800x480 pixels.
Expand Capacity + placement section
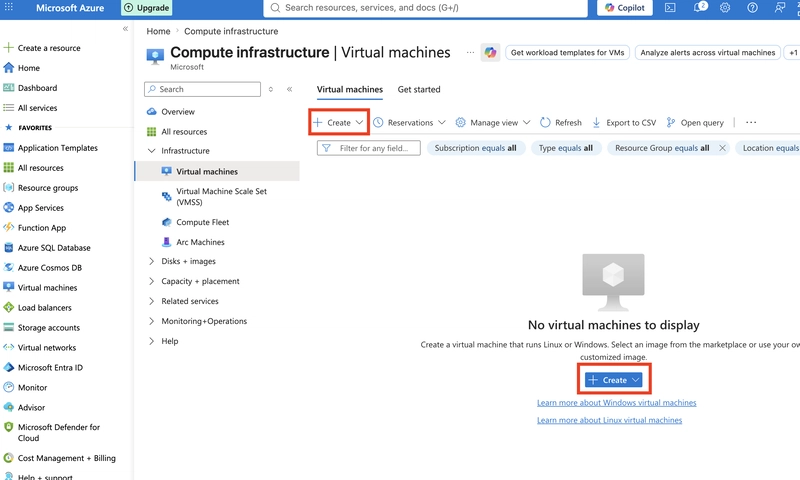(x=152, y=281)
